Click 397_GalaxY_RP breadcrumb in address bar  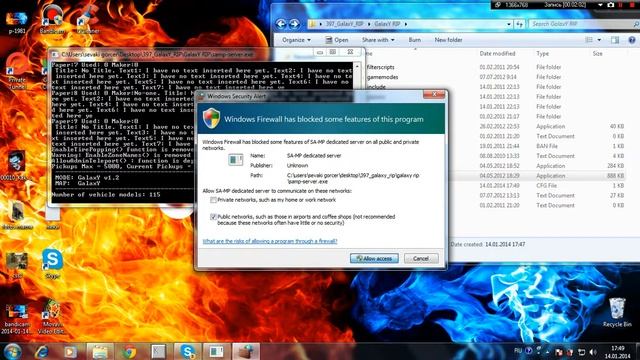point(344,24)
